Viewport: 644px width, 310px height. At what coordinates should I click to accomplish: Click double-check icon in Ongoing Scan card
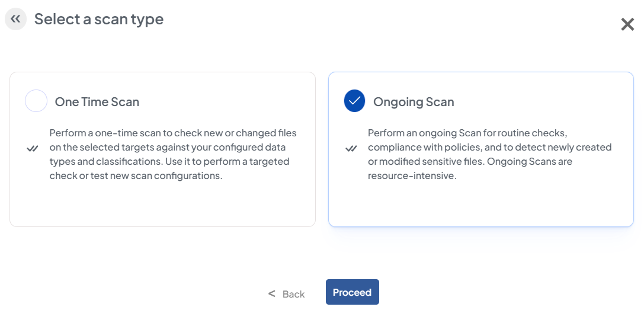pos(351,148)
